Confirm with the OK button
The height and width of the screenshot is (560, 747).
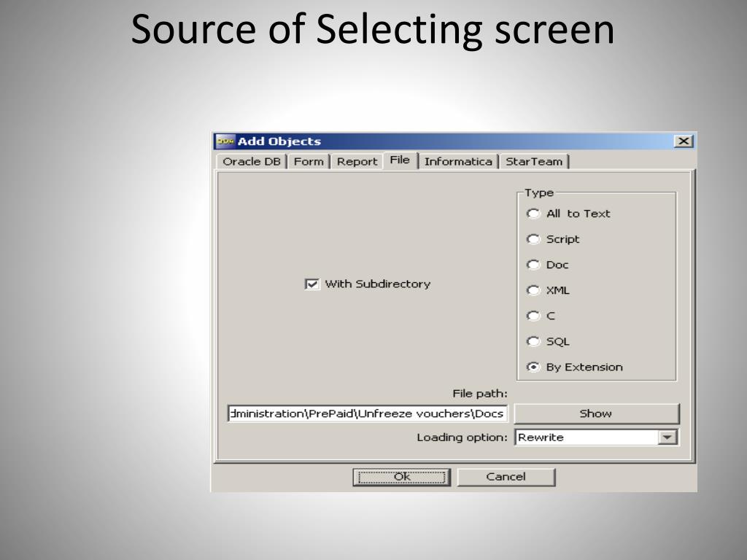[402, 477]
